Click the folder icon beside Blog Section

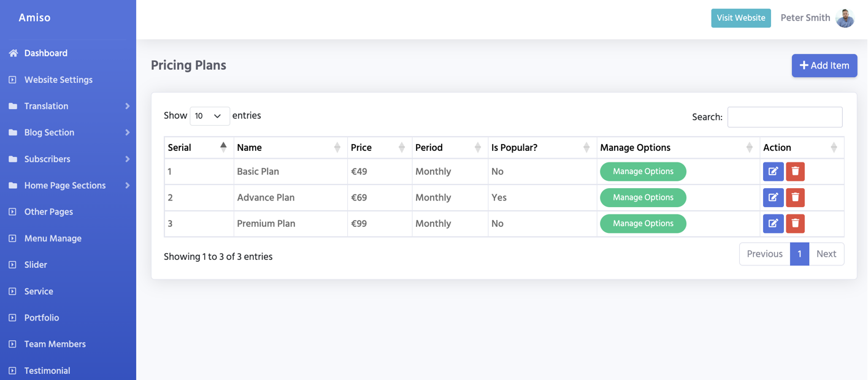(x=13, y=132)
